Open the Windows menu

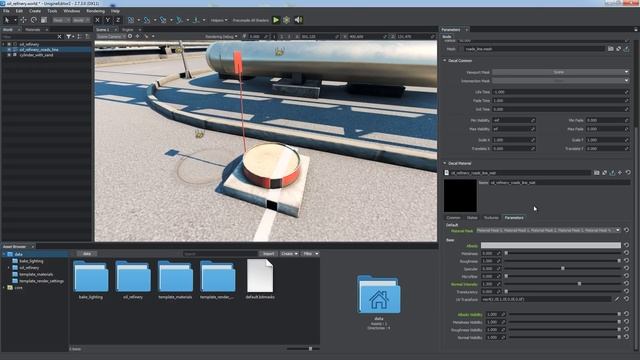click(x=72, y=11)
